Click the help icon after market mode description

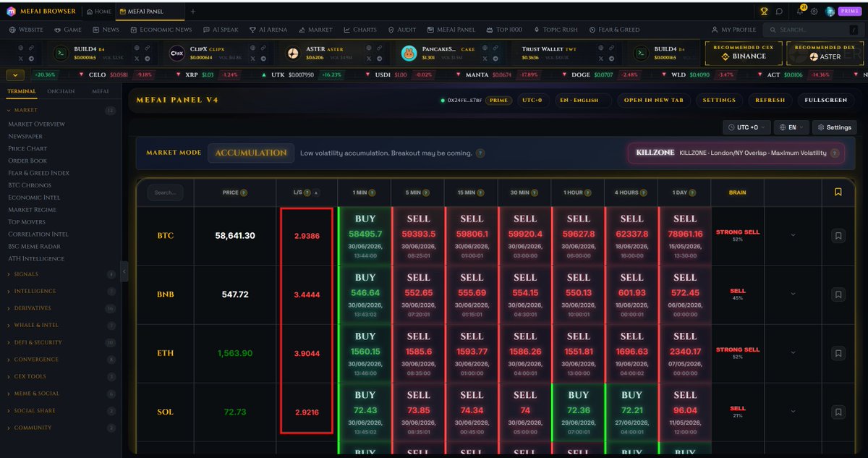pyautogui.click(x=480, y=153)
